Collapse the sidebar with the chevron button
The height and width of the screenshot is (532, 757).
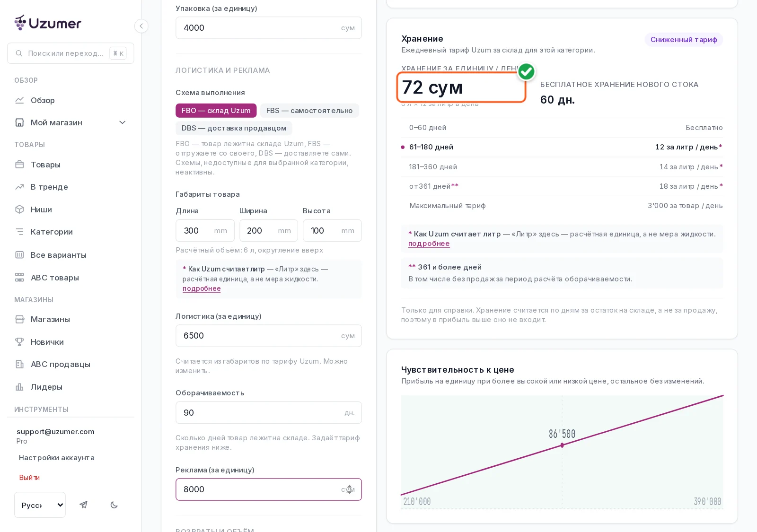tap(141, 26)
